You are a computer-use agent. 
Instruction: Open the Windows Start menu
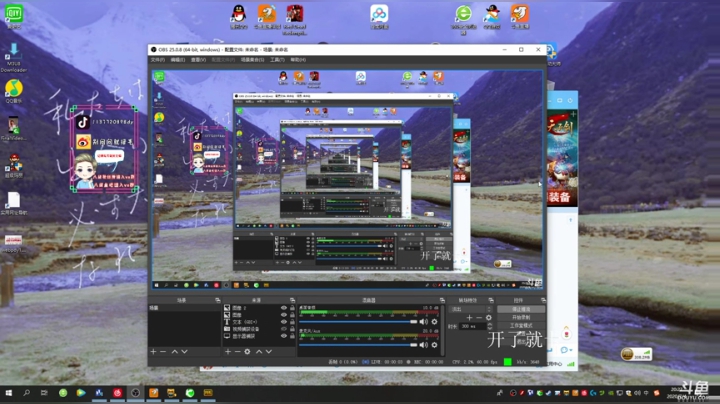click(8, 393)
